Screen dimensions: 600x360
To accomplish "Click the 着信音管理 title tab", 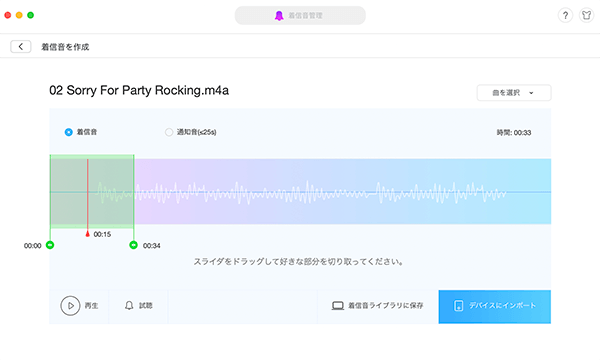I will (300, 16).
